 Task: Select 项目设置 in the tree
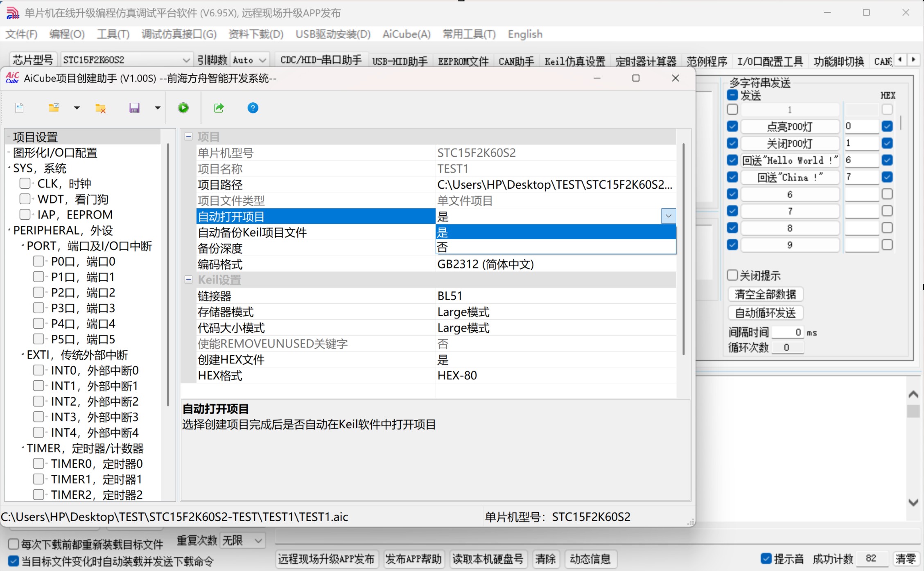(36, 137)
